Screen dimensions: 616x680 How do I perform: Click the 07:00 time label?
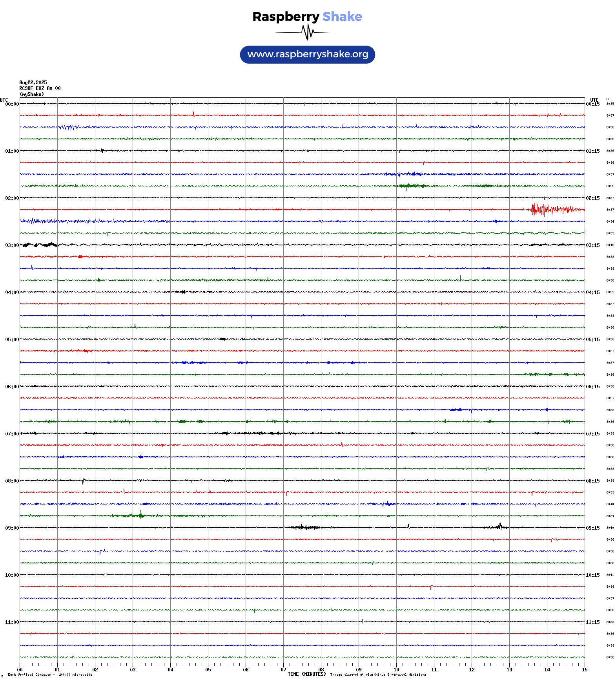pos(12,434)
